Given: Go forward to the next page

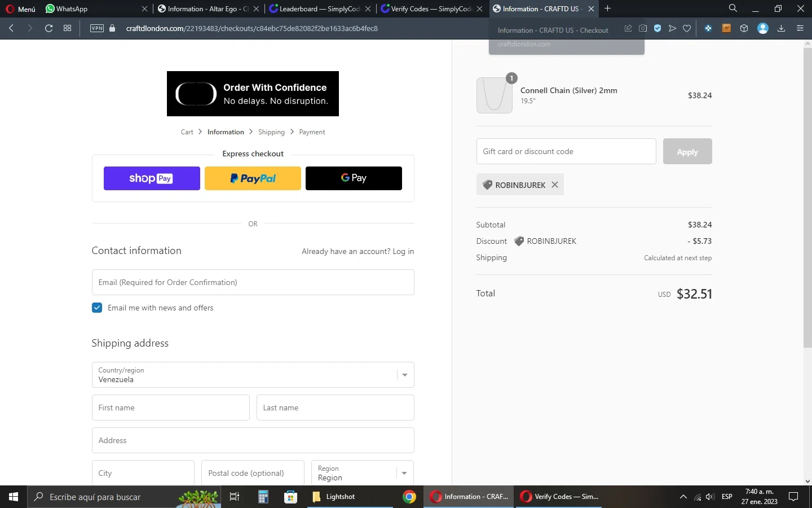Looking at the screenshot, I should [30, 28].
